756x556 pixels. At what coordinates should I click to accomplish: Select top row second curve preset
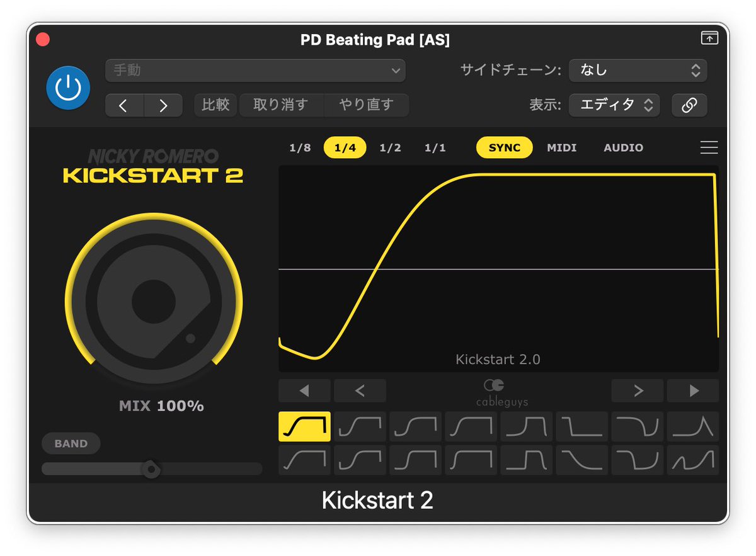(360, 427)
